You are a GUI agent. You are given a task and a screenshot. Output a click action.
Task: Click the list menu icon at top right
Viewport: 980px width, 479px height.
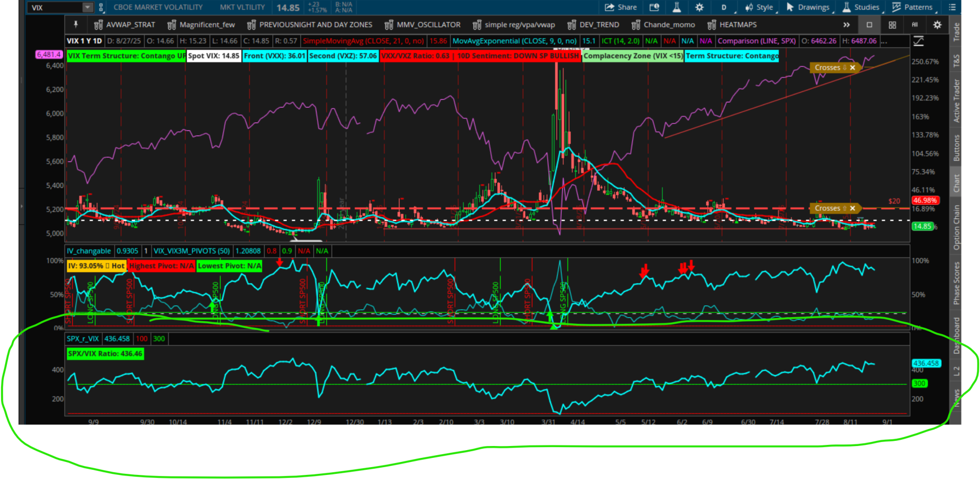952,7
